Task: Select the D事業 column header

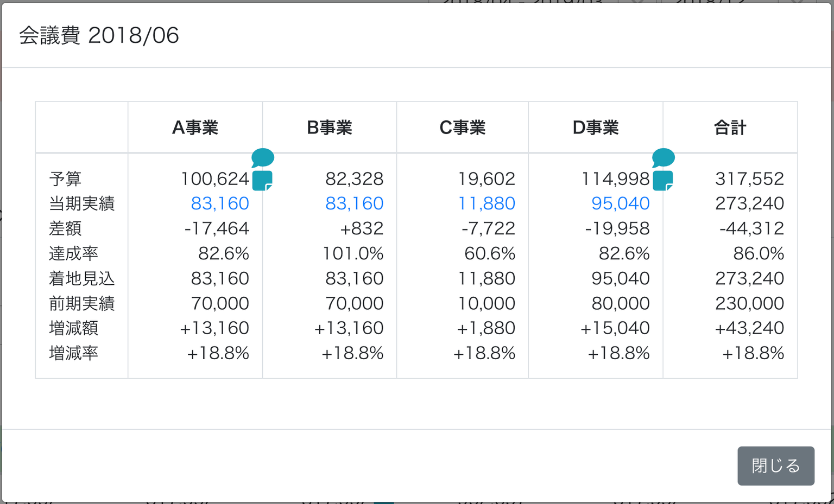Action: [x=596, y=127]
